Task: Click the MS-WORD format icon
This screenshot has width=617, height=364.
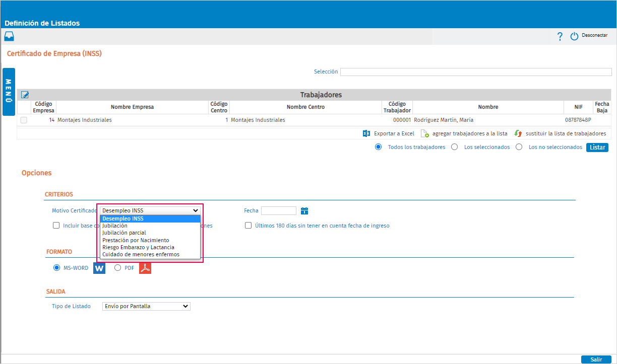Action: (99, 268)
